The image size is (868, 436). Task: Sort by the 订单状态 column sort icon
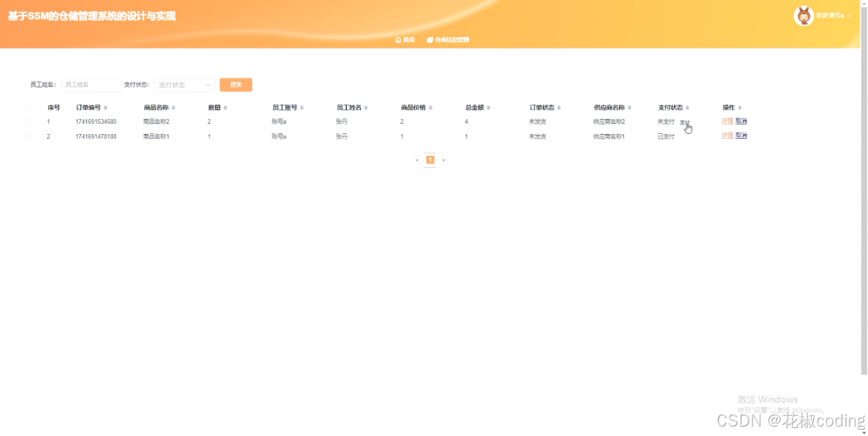click(x=559, y=108)
